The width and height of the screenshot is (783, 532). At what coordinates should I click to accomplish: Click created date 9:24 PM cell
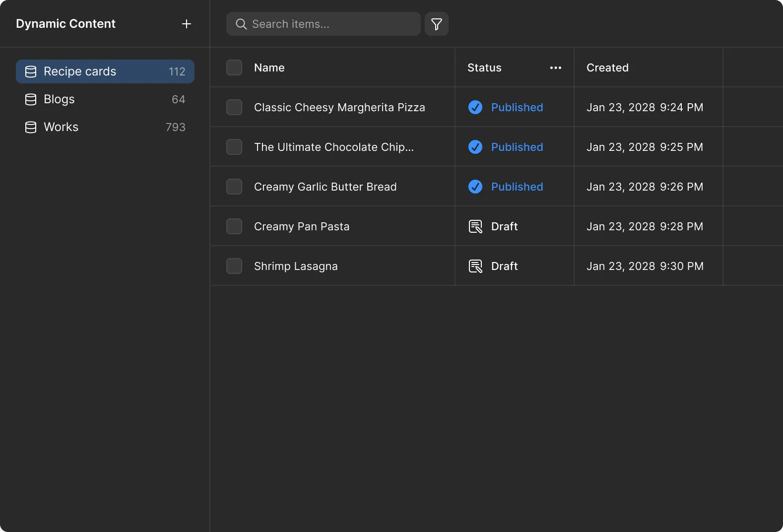click(645, 107)
